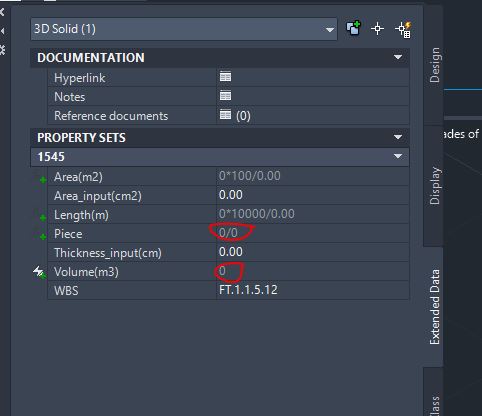Open the Hyperlink editor icon
The width and height of the screenshot is (482, 416).
point(225,77)
